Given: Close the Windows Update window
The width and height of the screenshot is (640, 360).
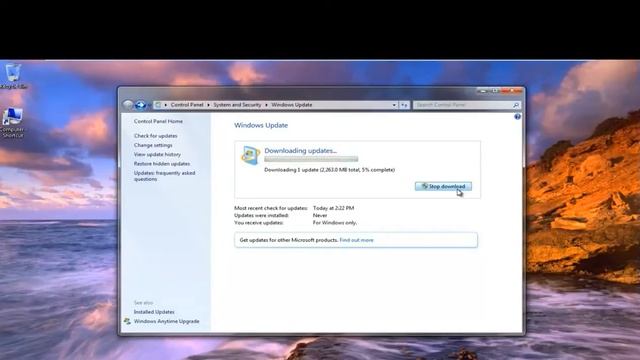Looking at the screenshot, I should tap(512, 91).
